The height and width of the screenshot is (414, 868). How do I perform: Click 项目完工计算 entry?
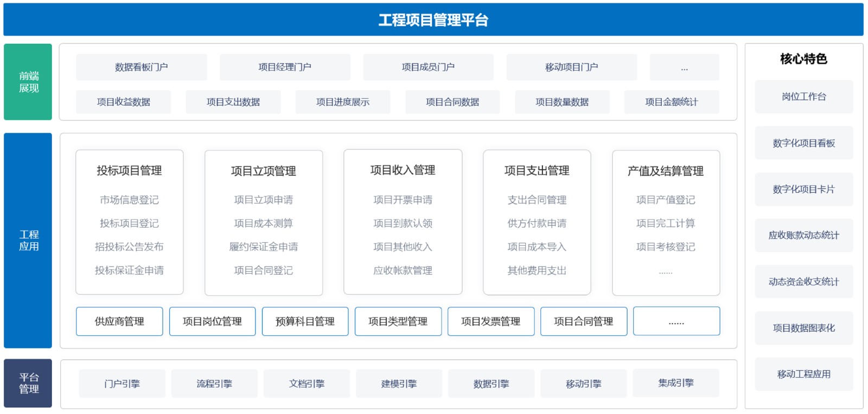pos(666,223)
